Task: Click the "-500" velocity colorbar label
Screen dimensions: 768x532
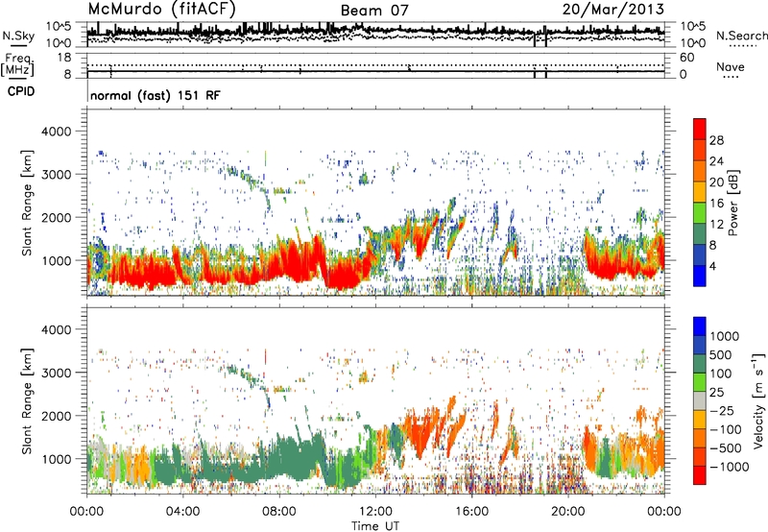Action: 726,448
